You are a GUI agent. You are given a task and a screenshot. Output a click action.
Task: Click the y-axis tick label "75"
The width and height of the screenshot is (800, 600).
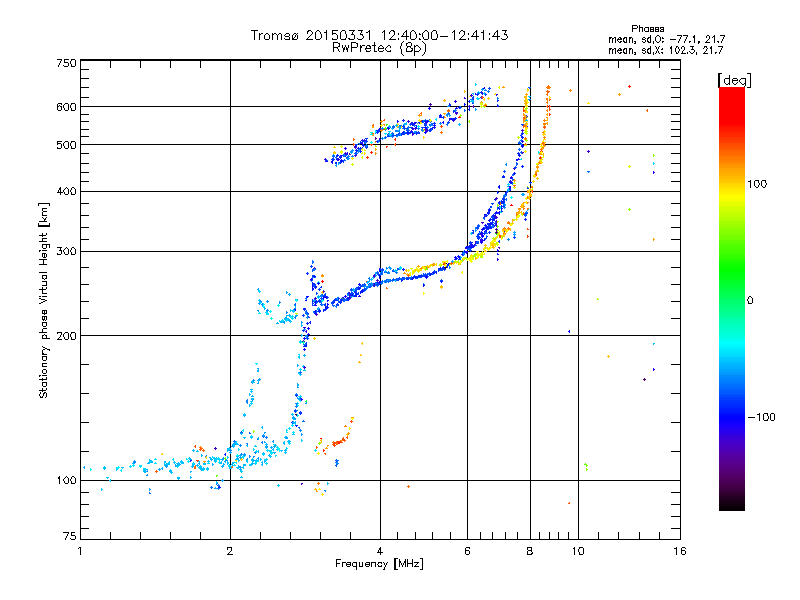point(70,536)
